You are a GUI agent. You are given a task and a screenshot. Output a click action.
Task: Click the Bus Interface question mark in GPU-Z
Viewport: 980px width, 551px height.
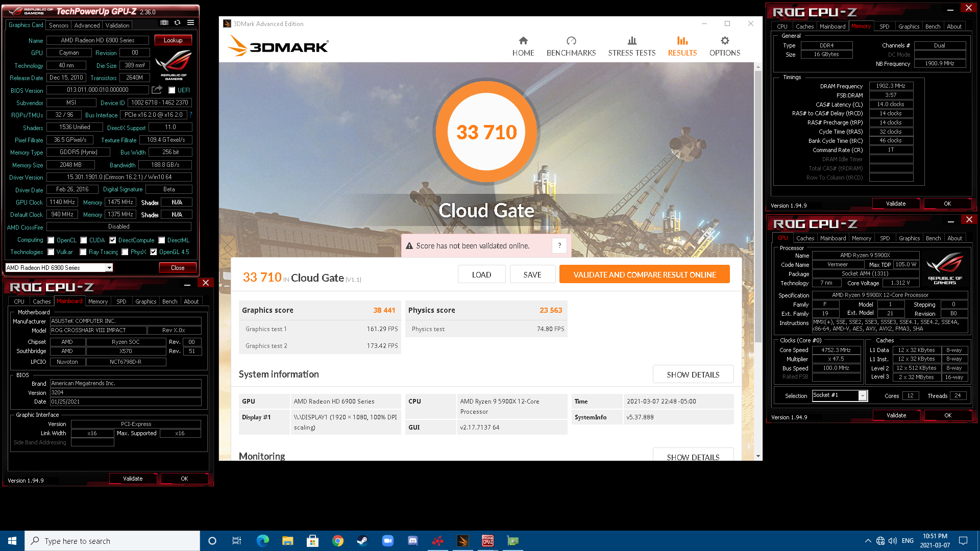pos(190,115)
